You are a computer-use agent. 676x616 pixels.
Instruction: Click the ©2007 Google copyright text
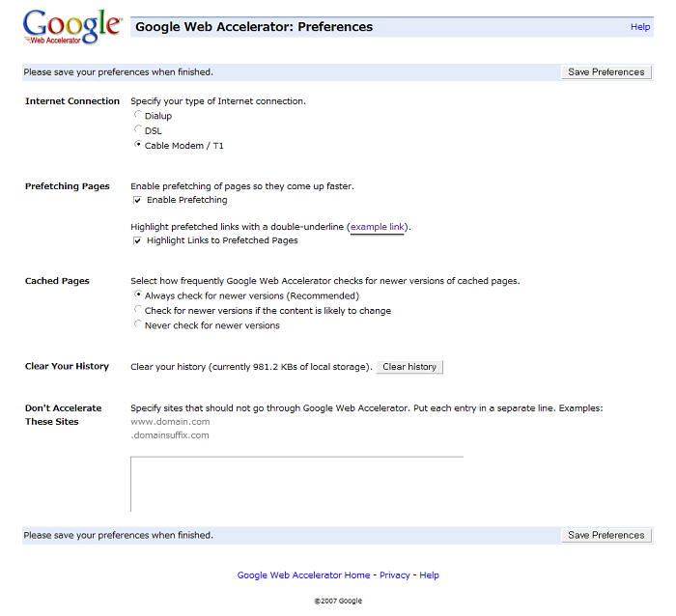point(338,601)
